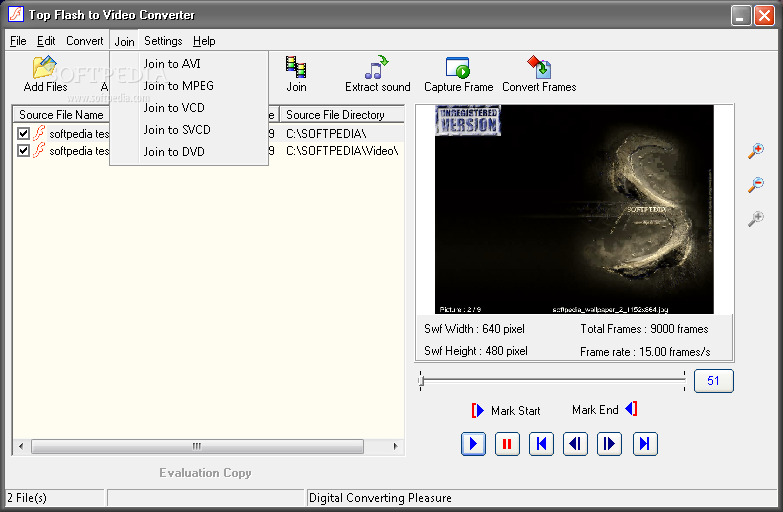783x512 pixels.
Task: Choose Join to VCD
Action: click(189, 108)
